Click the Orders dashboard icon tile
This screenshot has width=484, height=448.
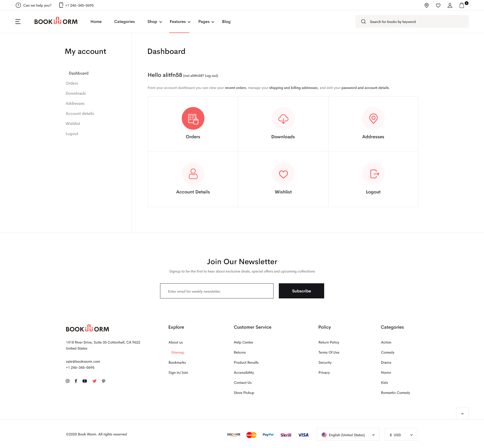tap(193, 118)
